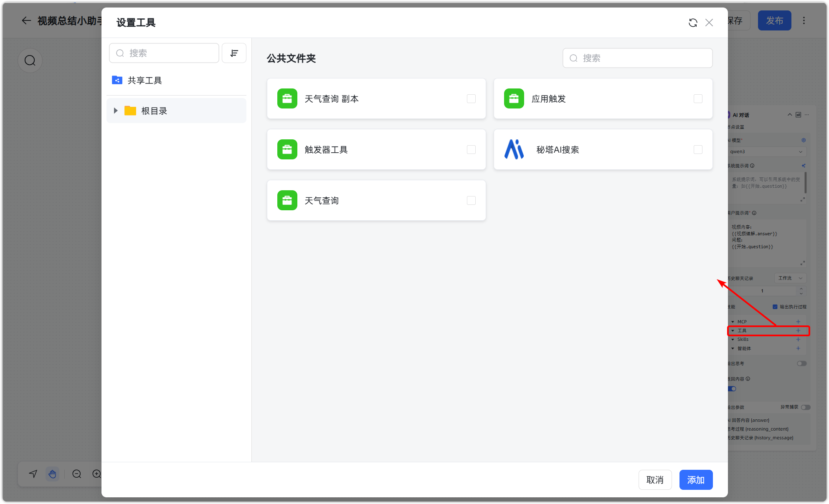Select the hand pan tool on canvas
This screenshot has height=504, width=829.
pos(53,474)
